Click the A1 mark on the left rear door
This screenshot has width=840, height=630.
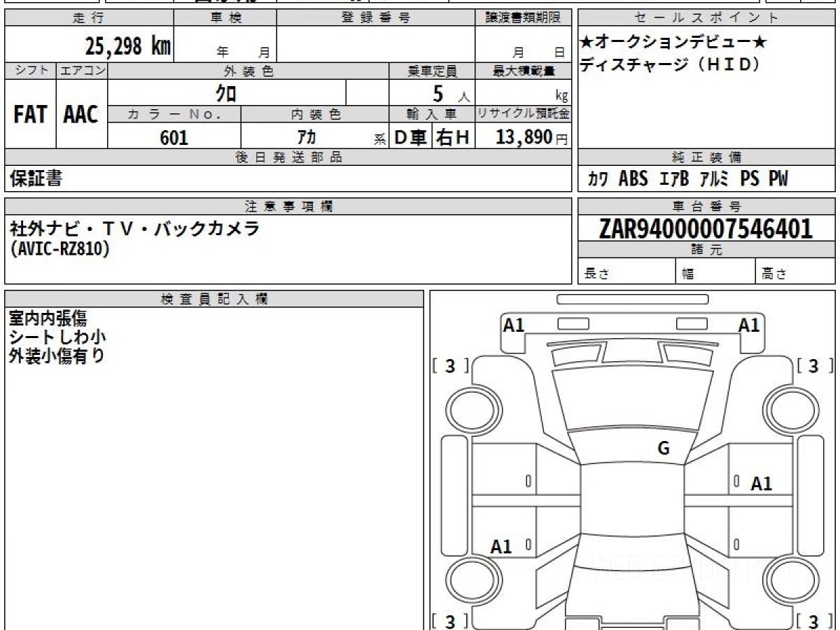coord(501,547)
